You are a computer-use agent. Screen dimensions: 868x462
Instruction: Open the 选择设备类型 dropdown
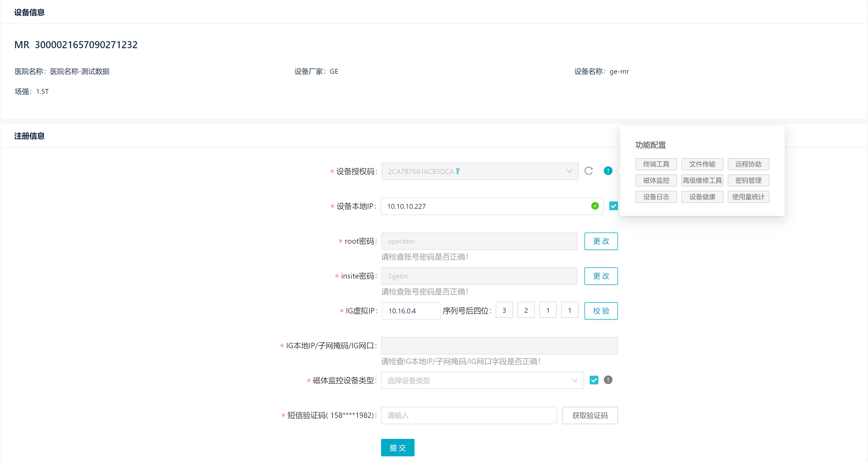click(x=482, y=380)
